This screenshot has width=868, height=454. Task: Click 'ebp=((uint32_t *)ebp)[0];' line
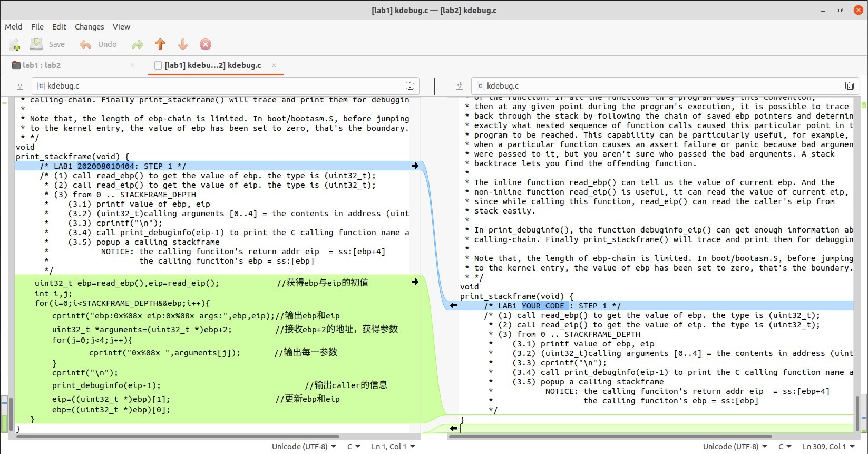pos(111,410)
